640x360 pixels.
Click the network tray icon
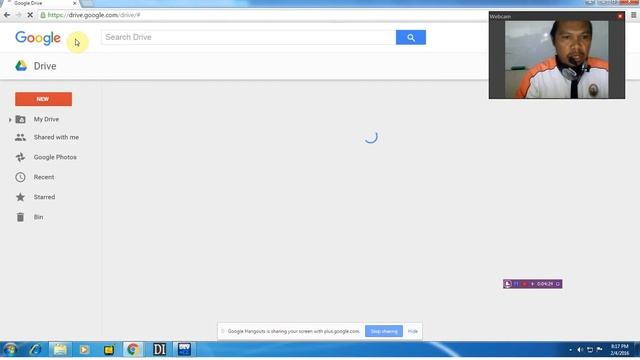[590, 350]
